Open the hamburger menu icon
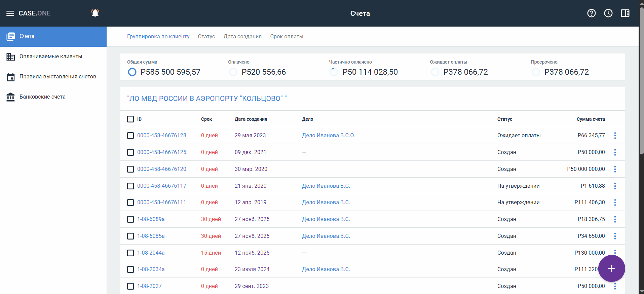This screenshot has width=644, height=294. click(x=10, y=13)
